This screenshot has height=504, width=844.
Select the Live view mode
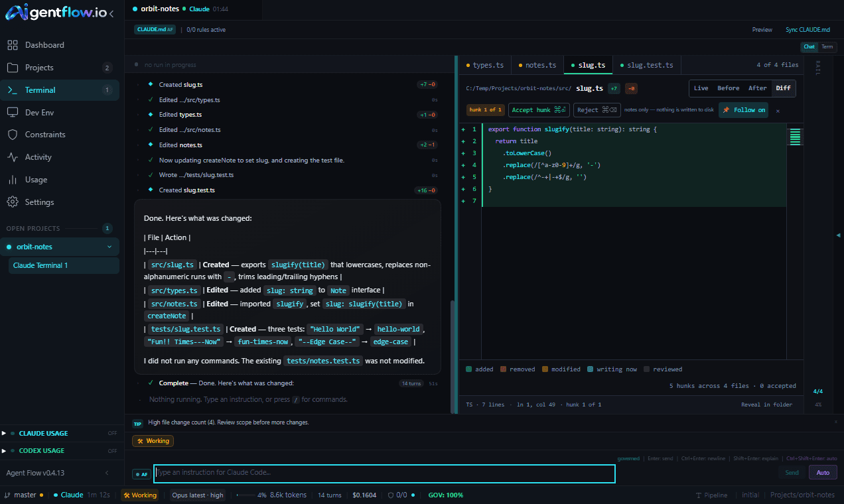(x=701, y=88)
